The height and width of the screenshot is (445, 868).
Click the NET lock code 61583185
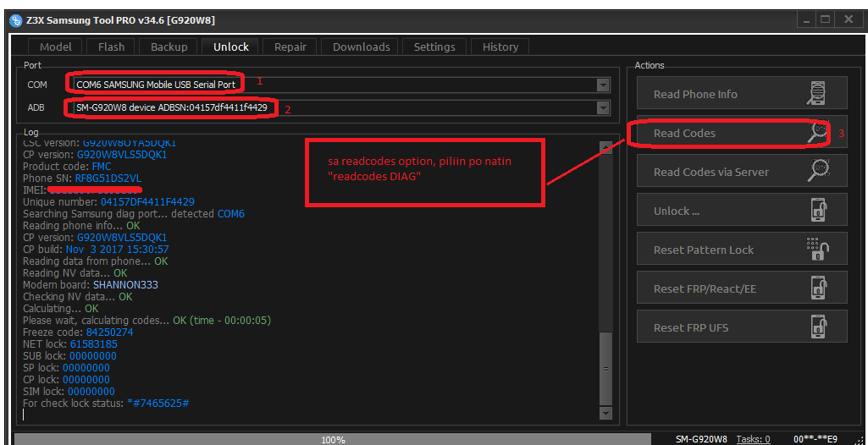pos(93,343)
